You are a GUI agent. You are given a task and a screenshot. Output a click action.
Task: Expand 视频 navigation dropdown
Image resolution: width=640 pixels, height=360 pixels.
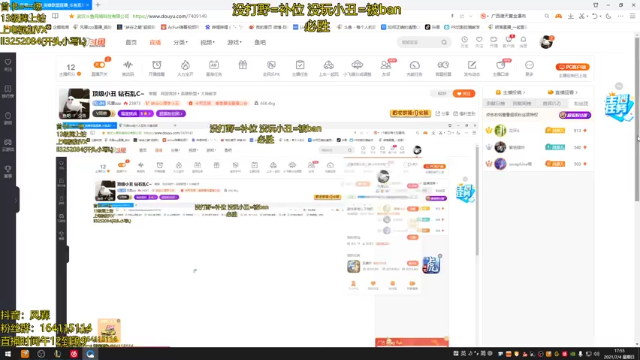pyautogui.click(x=207, y=42)
